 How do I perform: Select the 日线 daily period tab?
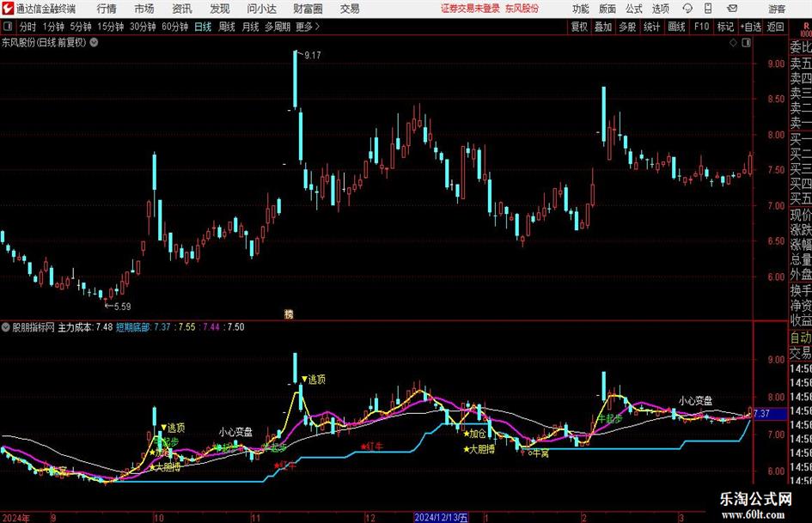point(203,27)
